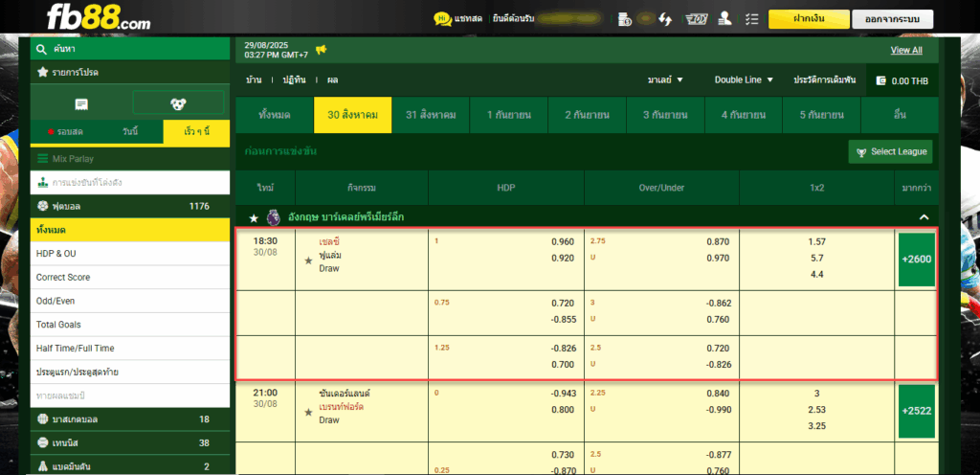The width and height of the screenshot is (980, 475).
Task: Select the 5 กันยายน date tab
Action: pos(821,115)
